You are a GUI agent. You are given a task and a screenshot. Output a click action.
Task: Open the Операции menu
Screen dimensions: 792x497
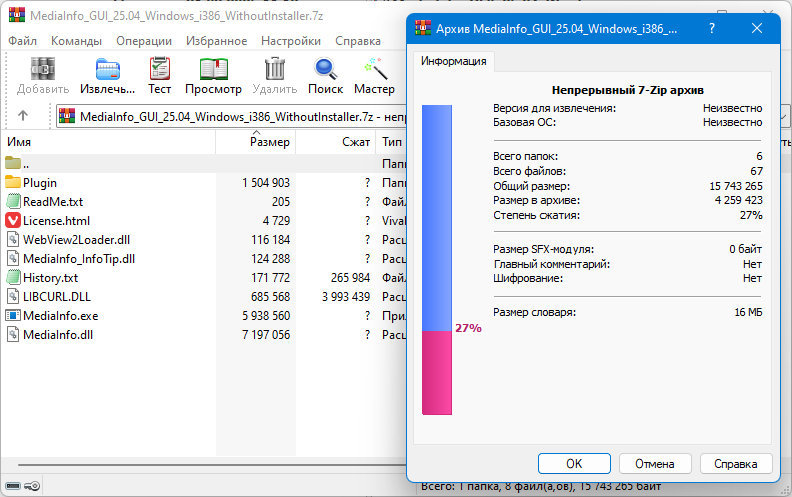click(x=144, y=41)
